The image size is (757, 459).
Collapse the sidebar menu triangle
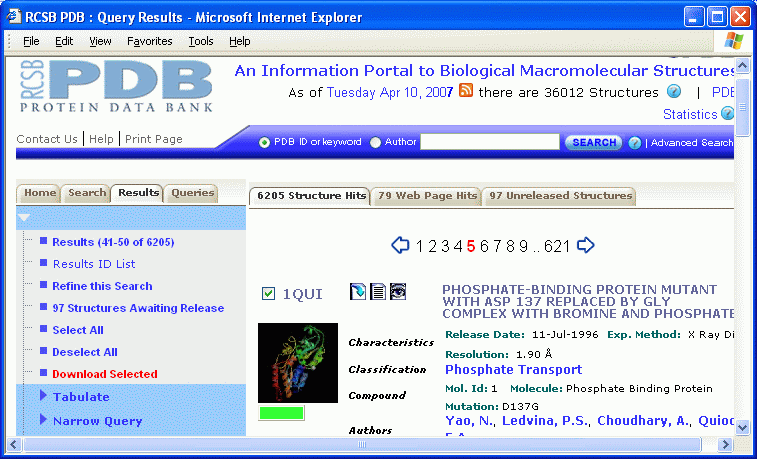click(x=24, y=218)
